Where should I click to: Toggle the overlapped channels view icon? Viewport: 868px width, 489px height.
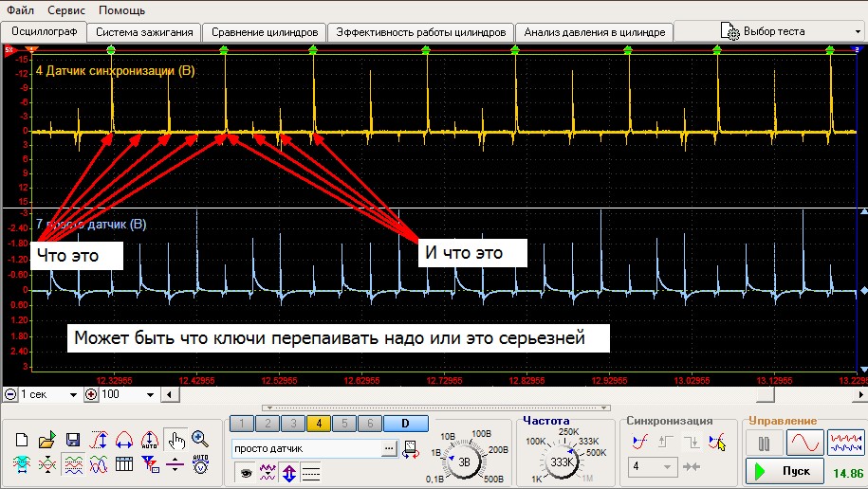99,464
